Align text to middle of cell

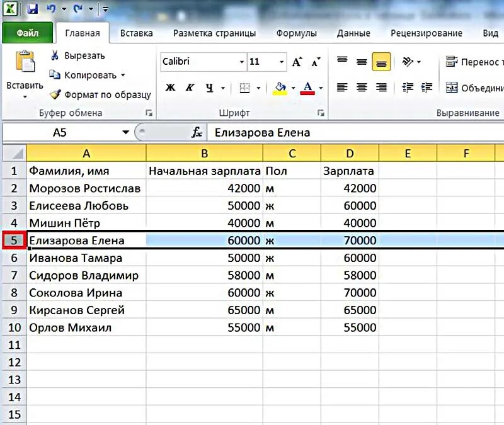point(362,61)
